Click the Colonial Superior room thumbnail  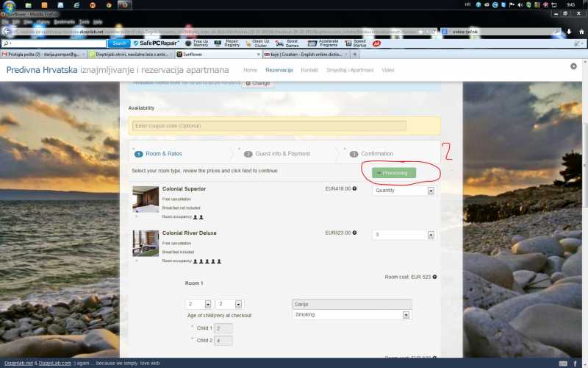pos(146,199)
